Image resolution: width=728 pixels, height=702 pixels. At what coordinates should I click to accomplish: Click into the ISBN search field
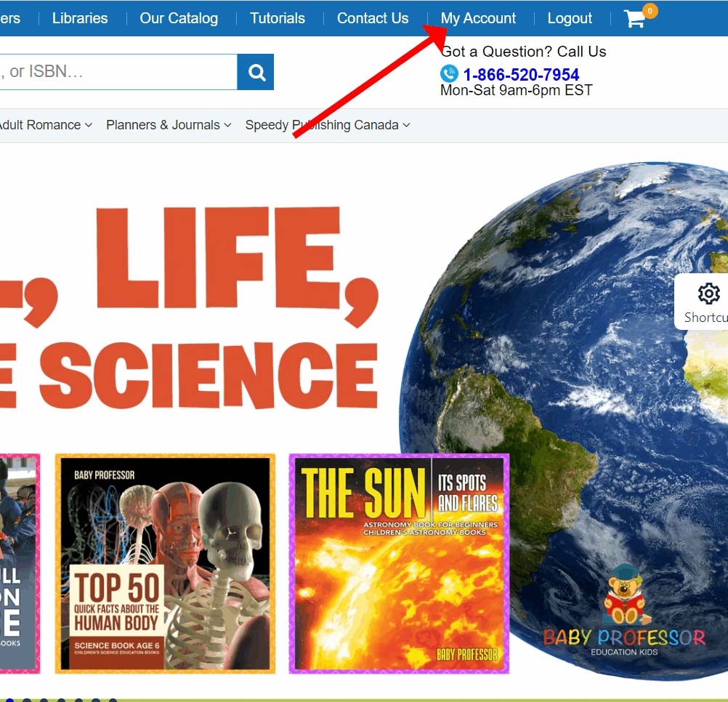pos(118,72)
